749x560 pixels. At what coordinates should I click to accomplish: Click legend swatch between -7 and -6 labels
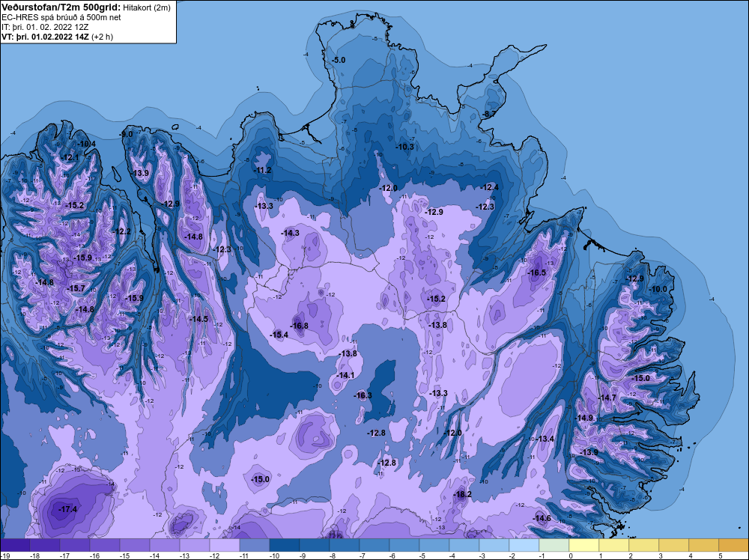(374, 545)
